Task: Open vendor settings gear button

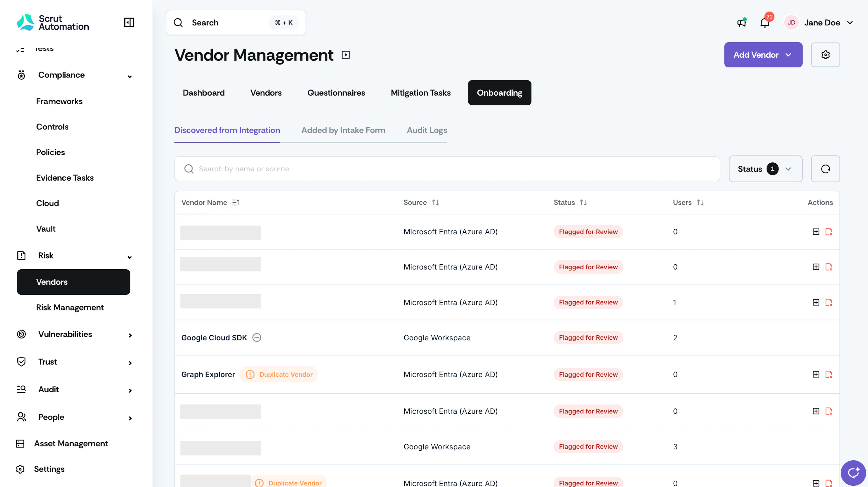Action: (x=825, y=55)
